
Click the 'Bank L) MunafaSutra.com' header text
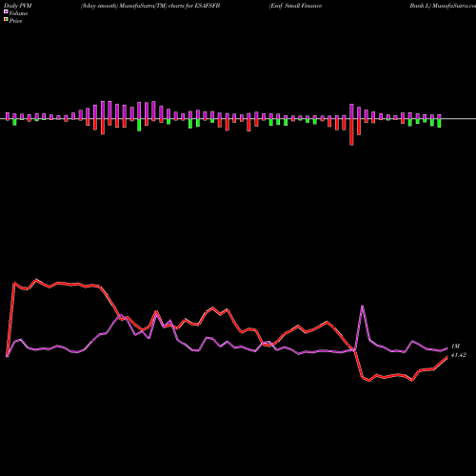[443, 6]
